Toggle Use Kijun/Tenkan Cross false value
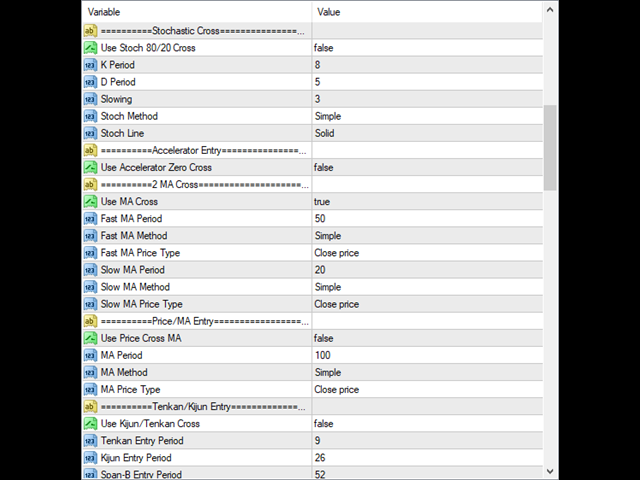640x480 pixels. [x=323, y=424]
